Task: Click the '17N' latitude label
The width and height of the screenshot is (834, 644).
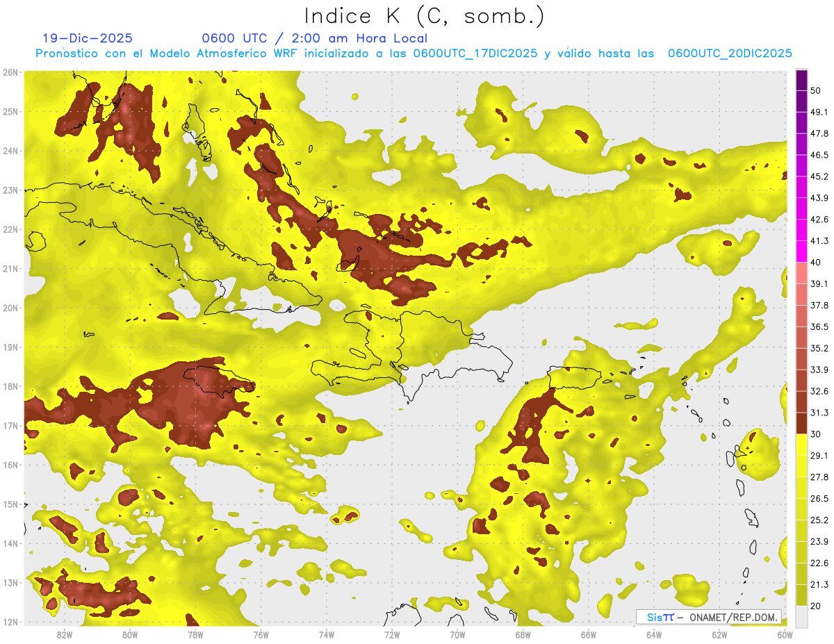Action: click(x=10, y=425)
